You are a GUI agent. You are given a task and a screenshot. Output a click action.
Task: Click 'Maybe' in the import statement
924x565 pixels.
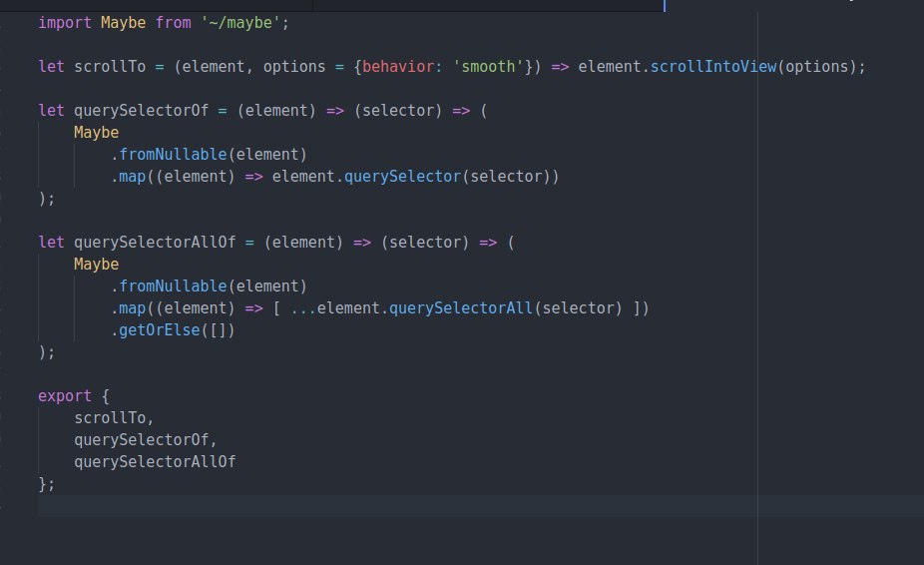(123, 23)
